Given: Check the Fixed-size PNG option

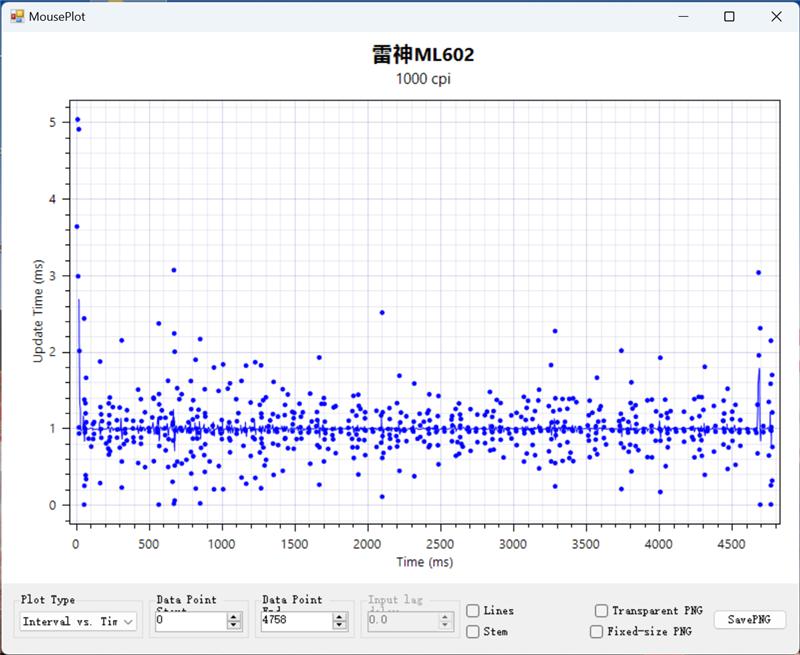Looking at the screenshot, I should point(597,631).
